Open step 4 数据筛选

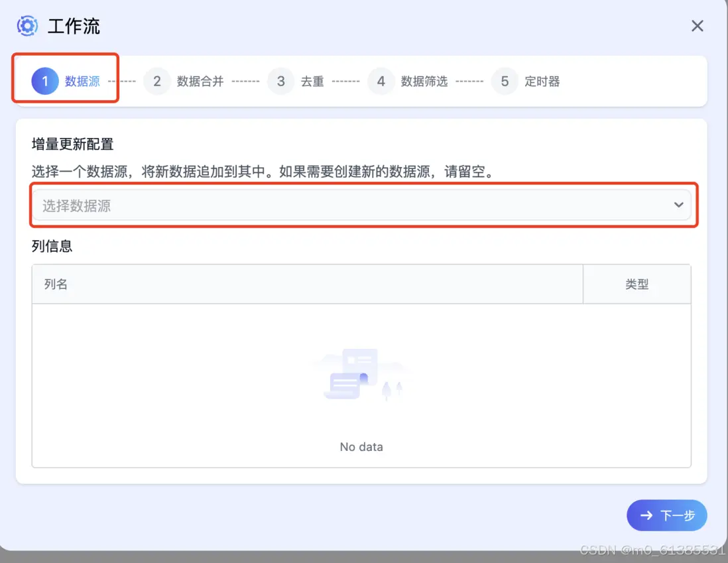tap(408, 82)
